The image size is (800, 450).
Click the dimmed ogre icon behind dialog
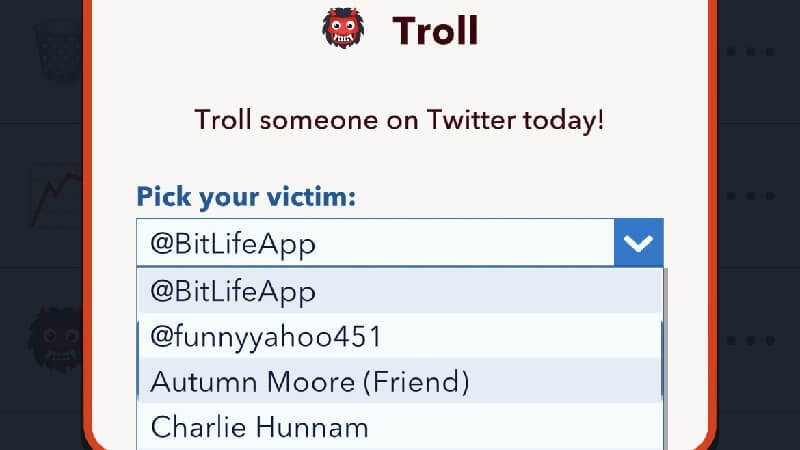(x=56, y=339)
